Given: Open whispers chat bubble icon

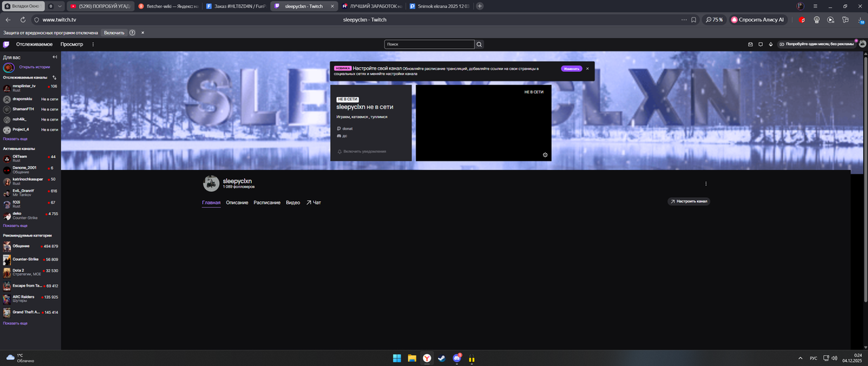Looking at the screenshot, I should [761, 44].
